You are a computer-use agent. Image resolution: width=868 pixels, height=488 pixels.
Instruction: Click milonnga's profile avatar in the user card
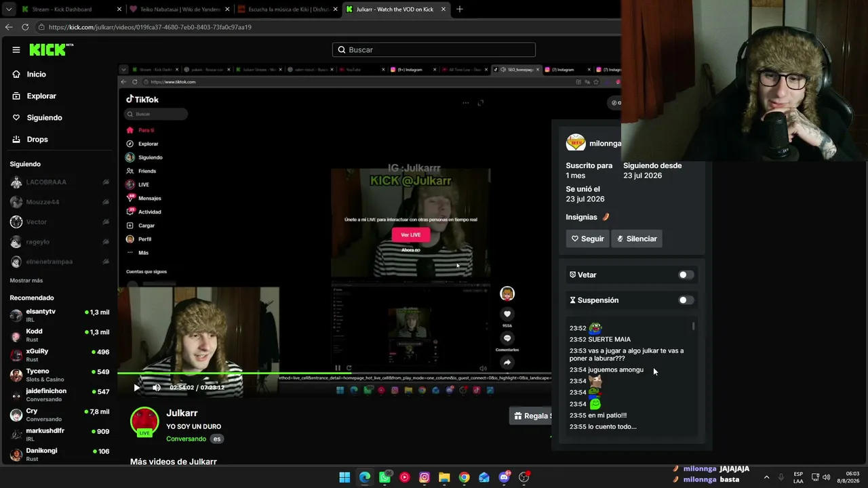pyautogui.click(x=576, y=142)
